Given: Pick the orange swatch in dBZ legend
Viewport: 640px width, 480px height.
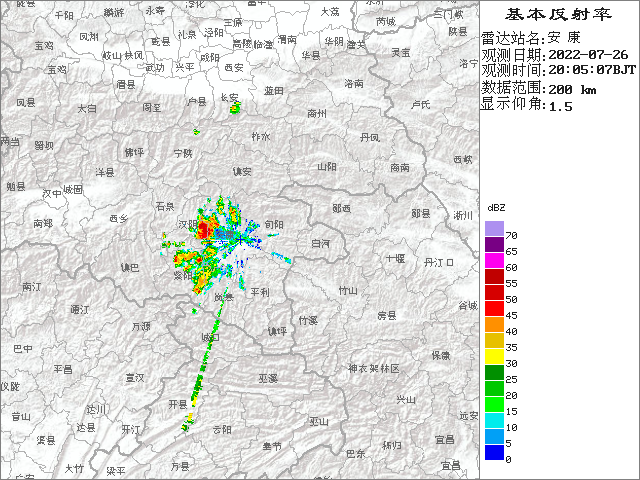Looking at the screenshot, I should click(493, 324).
